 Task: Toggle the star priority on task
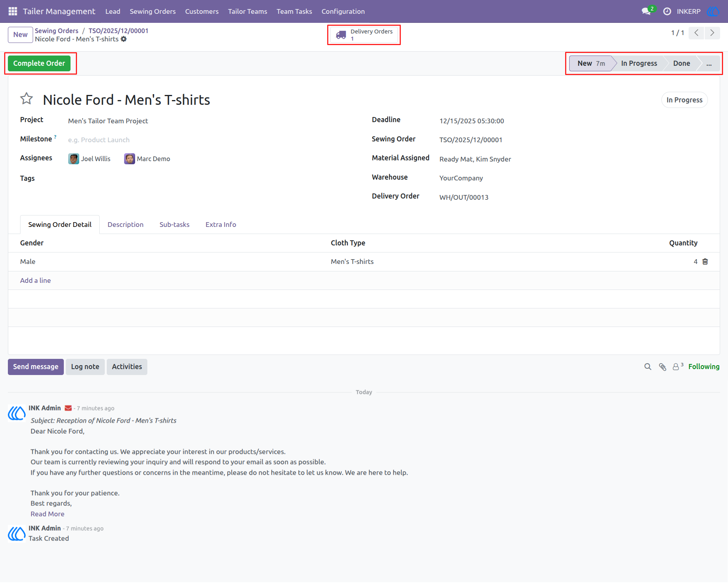pos(26,98)
